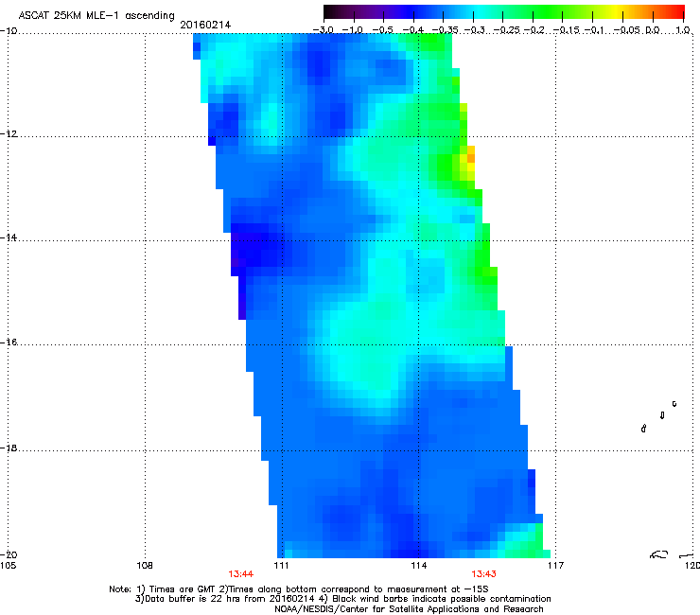The width and height of the screenshot is (700, 615).
Task: Select the '-0.2' color bar tick label
Action: pos(534,30)
